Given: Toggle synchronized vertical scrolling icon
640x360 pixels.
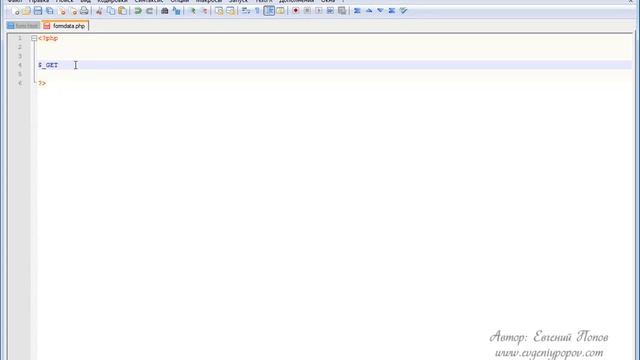Looking at the screenshot, I should point(219,11).
